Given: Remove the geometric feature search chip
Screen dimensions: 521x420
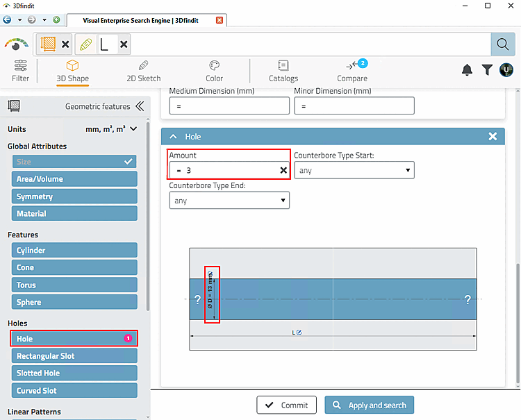Looking at the screenshot, I should coord(65,44).
